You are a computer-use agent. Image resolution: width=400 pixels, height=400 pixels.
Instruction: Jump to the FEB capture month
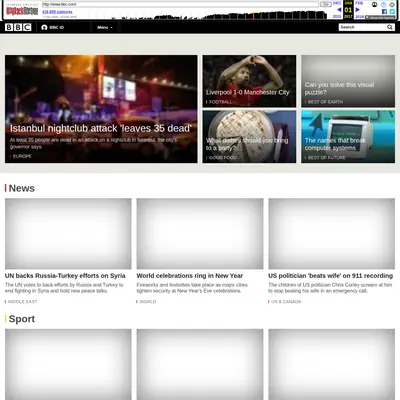coord(359,3)
